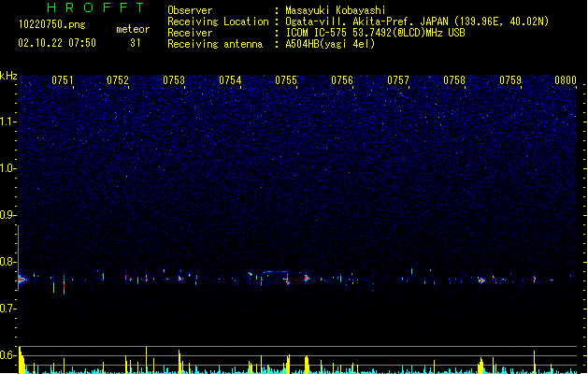Click the 0.8 kHz frequency label

pyautogui.click(x=8, y=262)
